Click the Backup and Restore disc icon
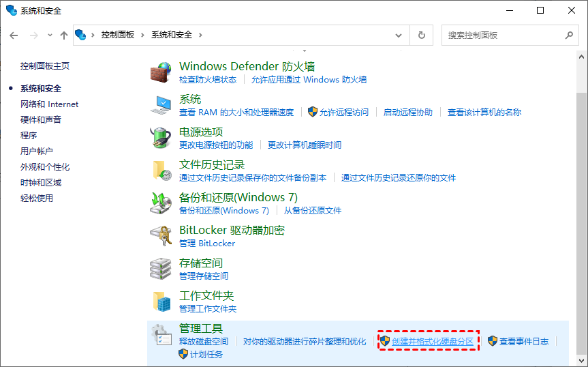Image resolution: width=588 pixels, height=367 pixels. click(x=161, y=203)
